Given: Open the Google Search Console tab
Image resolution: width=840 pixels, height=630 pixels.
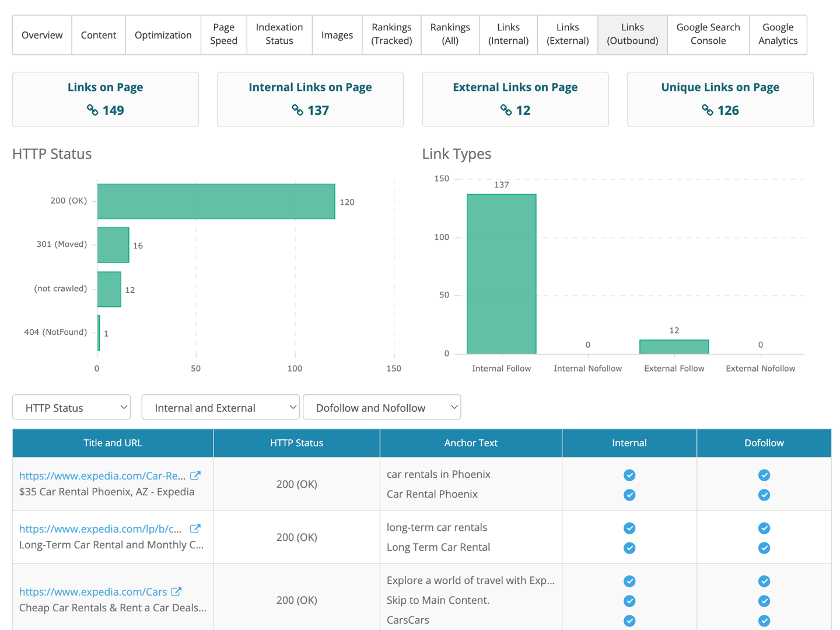Looking at the screenshot, I should 708,35.
